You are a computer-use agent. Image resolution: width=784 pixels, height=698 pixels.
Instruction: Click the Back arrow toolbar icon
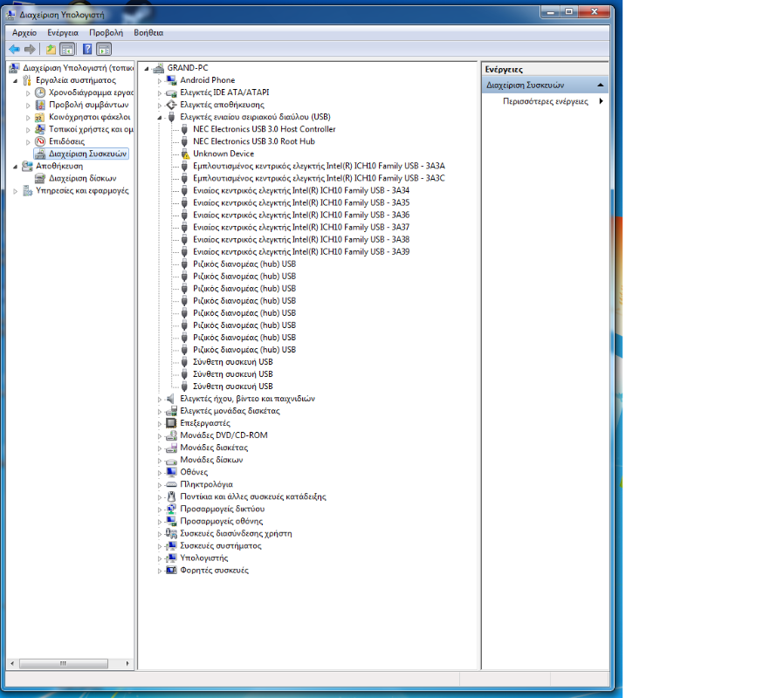(15, 50)
